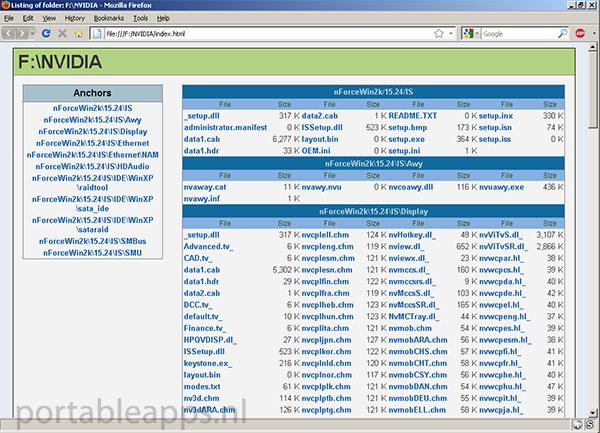Click the Firefox icon in the title bar

(5, 5)
